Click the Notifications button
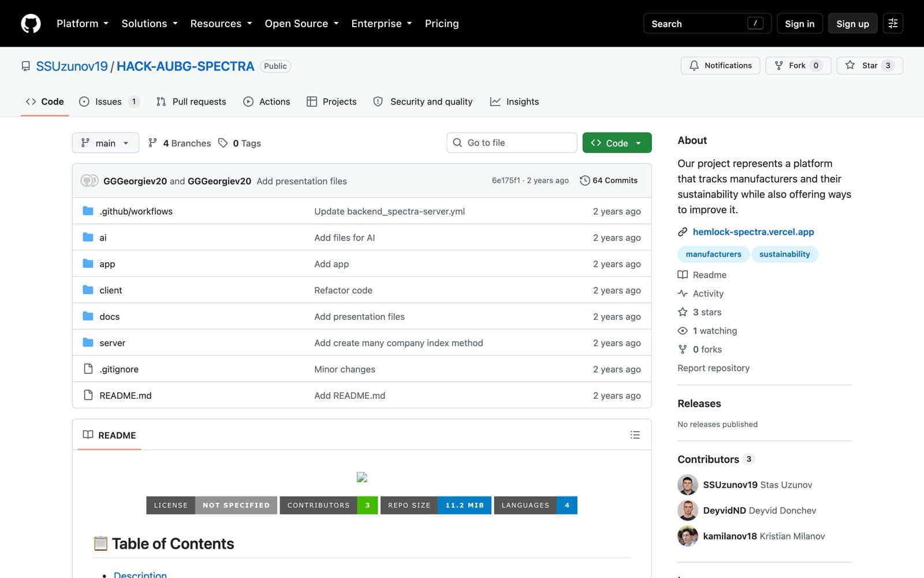Screen dimensions: 924x578 coord(721,65)
